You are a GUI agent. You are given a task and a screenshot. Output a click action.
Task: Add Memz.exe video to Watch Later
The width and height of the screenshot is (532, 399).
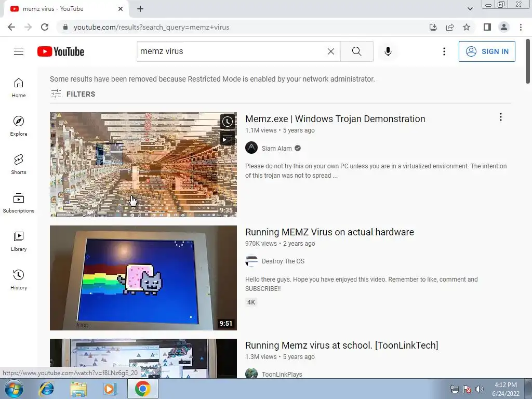228,122
